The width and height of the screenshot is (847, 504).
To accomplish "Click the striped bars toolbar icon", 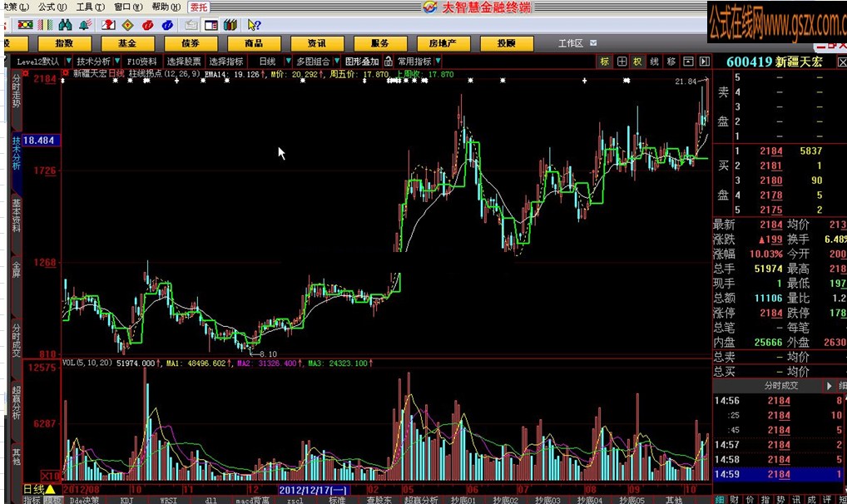I will point(46,25).
